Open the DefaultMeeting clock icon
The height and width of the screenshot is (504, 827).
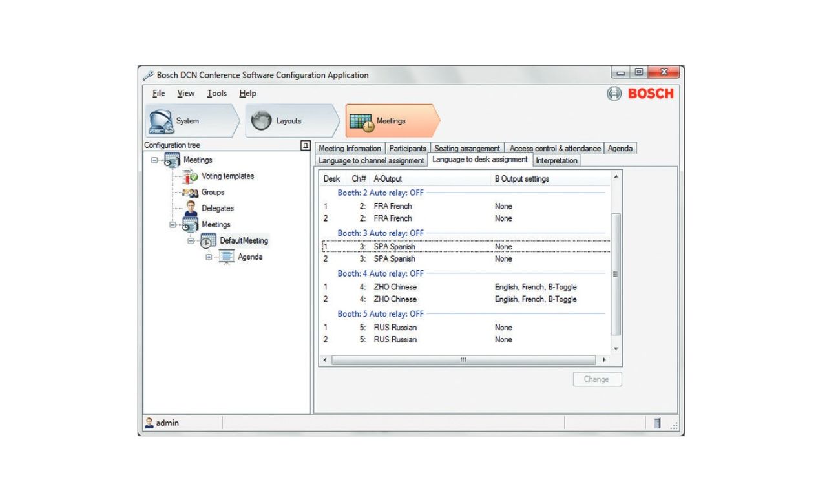[207, 240]
